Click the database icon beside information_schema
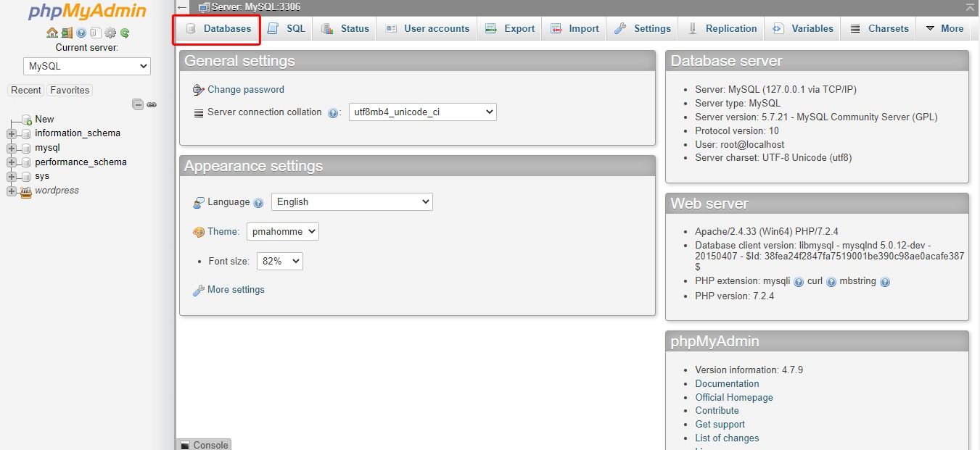This screenshot has width=980, height=450. [x=26, y=133]
